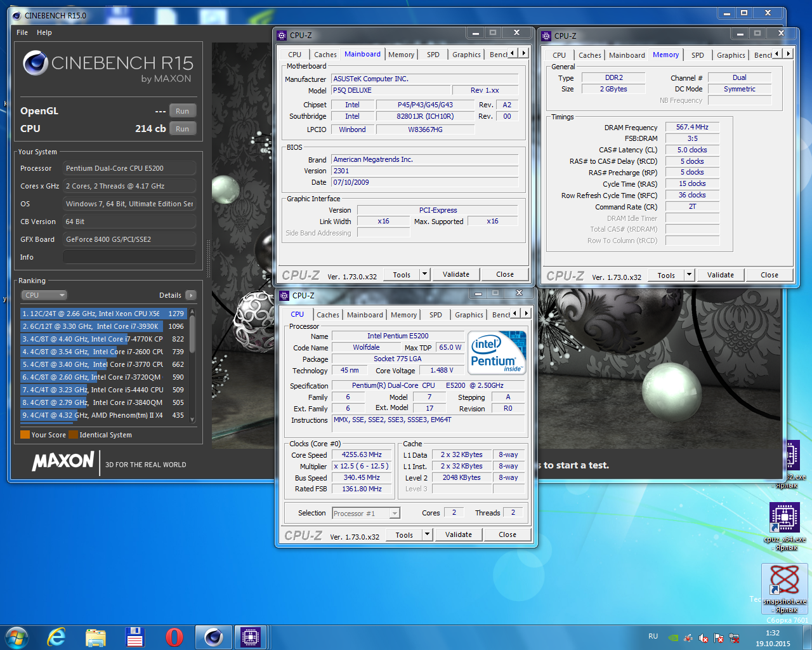This screenshot has width=812, height=650.
Task: Click the floppy disk taskbar icon
Action: (134, 637)
